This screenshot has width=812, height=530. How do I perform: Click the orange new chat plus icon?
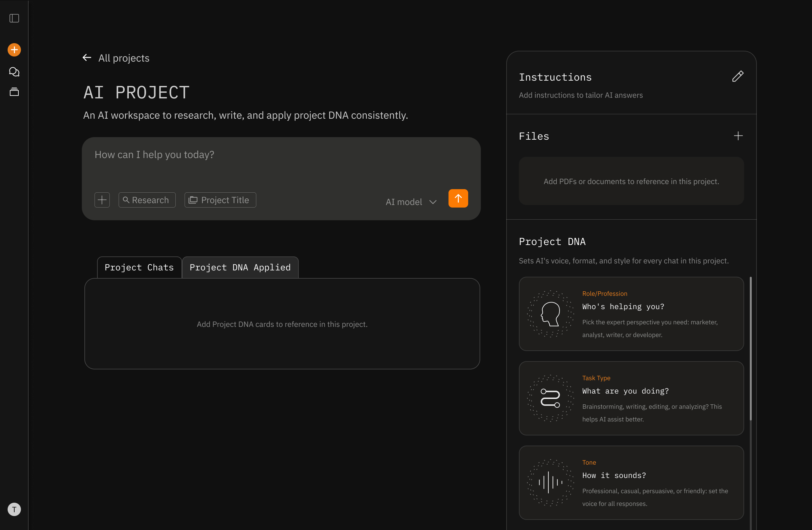click(x=14, y=50)
